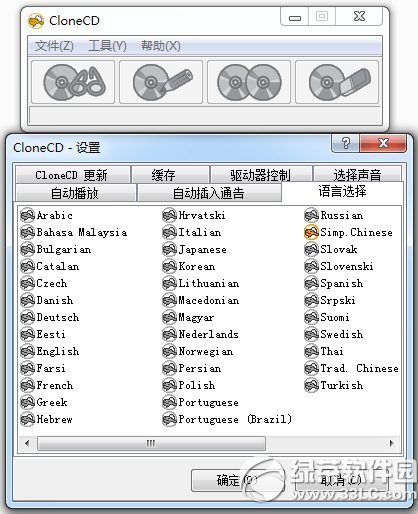This screenshot has width=418, height=514.
Task: Click the icon beside Japanese
Action: point(169,249)
